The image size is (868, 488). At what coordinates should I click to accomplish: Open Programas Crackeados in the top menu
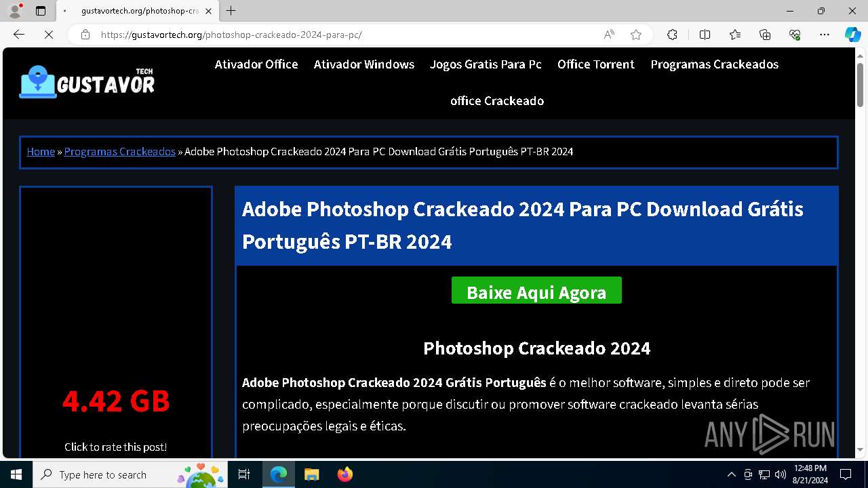pyautogui.click(x=715, y=64)
